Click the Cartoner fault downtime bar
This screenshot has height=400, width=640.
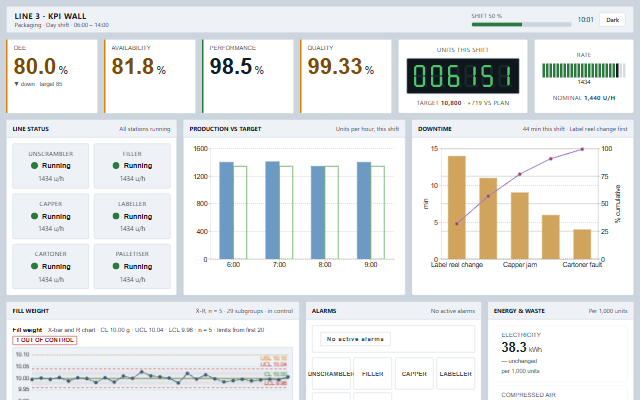(x=582, y=244)
